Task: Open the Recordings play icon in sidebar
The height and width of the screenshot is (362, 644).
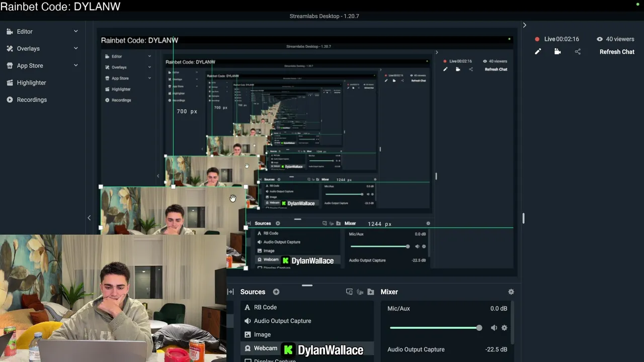Action: tap(10, 100)
